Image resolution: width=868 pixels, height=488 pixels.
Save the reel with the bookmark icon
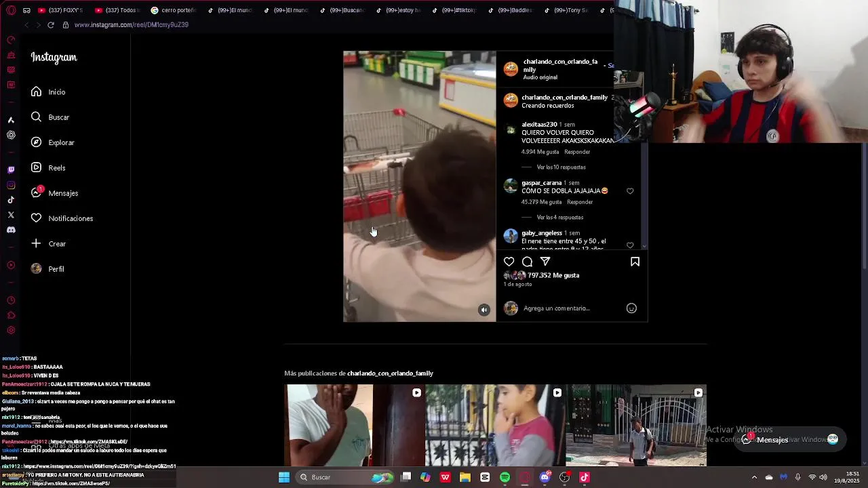tap(635, 262)
